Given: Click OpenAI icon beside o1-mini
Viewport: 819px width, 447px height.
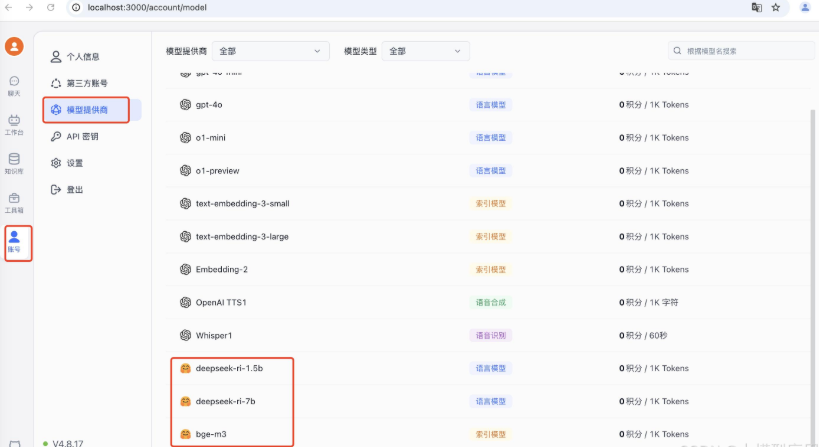Looking at the screenshot, I should [x=185, y=137].
